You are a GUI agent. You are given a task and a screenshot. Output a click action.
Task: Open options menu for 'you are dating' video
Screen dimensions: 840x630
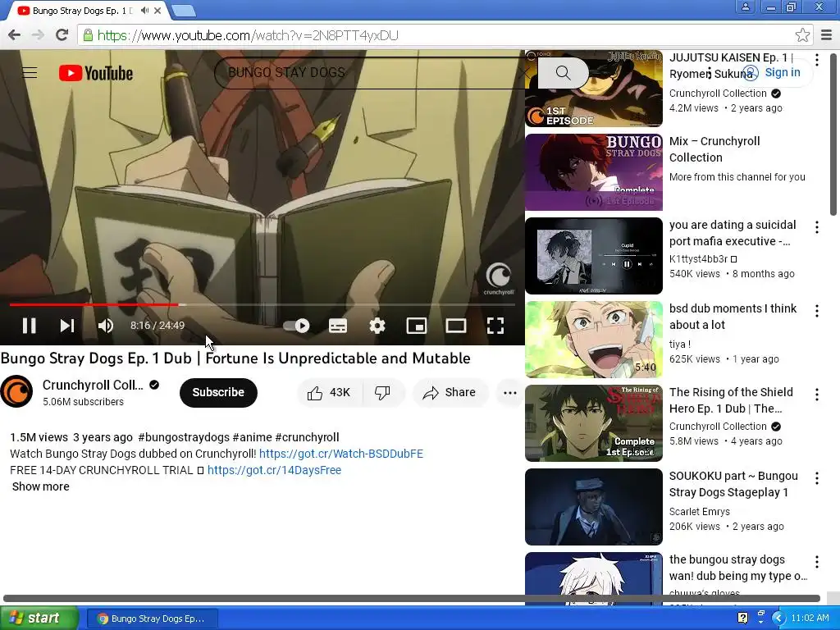(816, 227)
